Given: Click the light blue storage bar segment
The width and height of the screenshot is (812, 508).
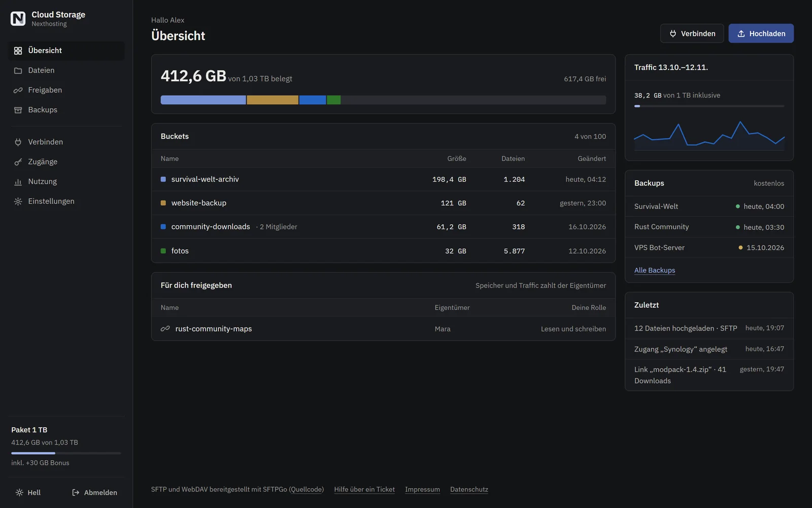Looking at the screenshot, I should [x=203, y=100].
